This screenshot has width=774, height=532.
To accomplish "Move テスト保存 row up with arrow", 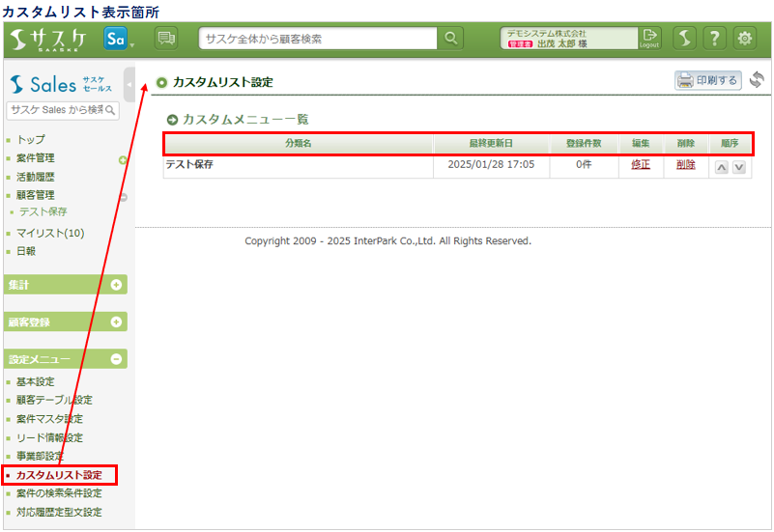I will pos(721,166).
